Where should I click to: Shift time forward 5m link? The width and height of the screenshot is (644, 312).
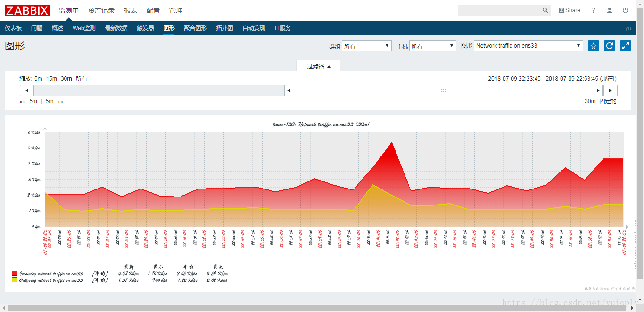pos(50,101)
